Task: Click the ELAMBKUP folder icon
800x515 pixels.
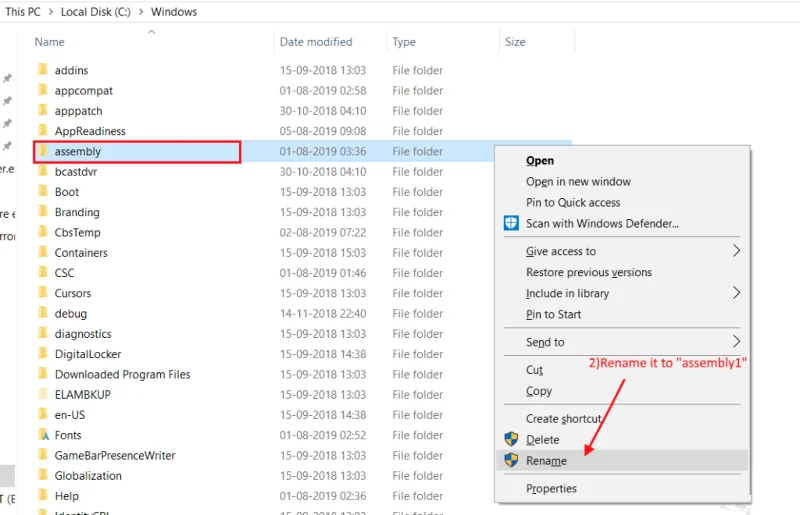Action: pyautogui.click(x=43, y=394)
